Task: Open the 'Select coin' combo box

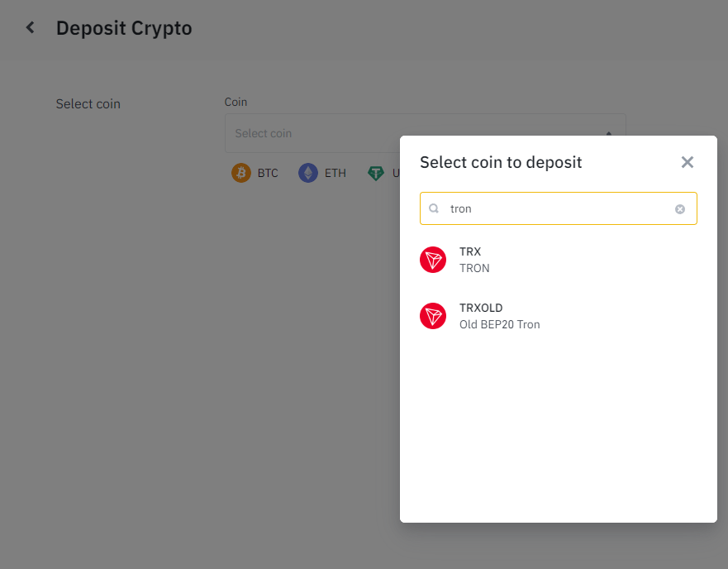Action: tap(314, 133)
